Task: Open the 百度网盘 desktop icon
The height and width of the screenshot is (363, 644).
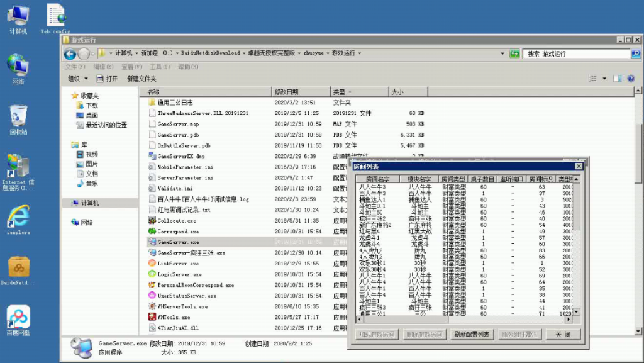Action: pyautogui.click(x=18, y=318)
